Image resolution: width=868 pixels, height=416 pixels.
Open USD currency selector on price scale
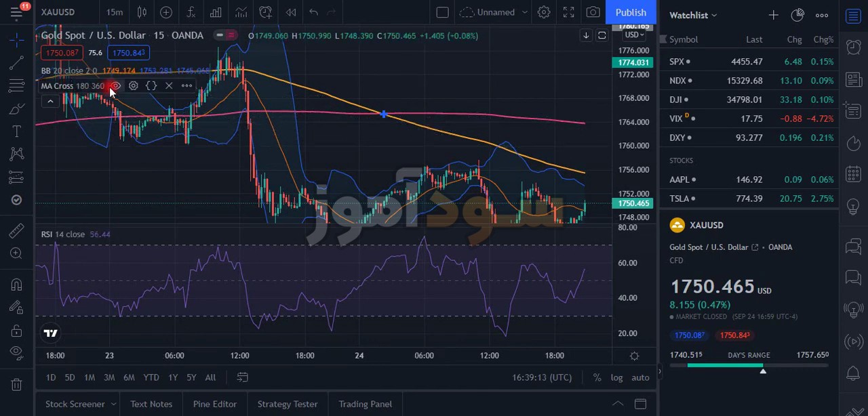coord(635,35)
